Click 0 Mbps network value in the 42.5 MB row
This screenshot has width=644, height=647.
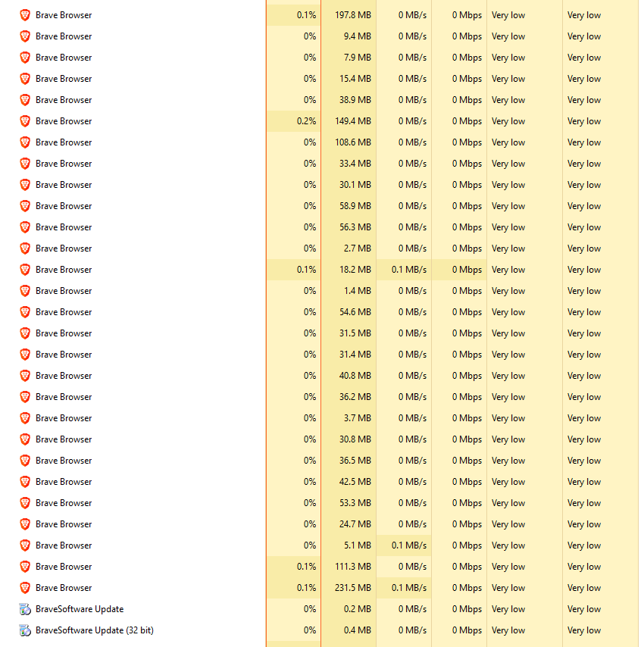(467, 482)
